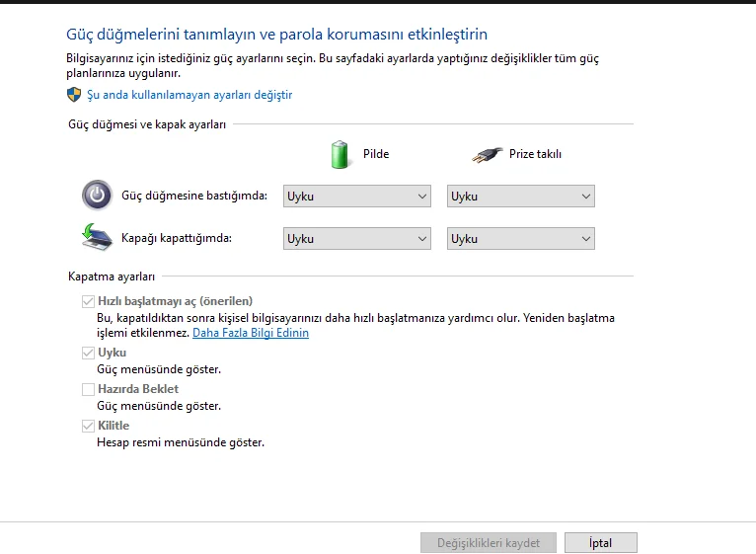
Task: Click the round power button icon
Action: [x=97, y=196]
